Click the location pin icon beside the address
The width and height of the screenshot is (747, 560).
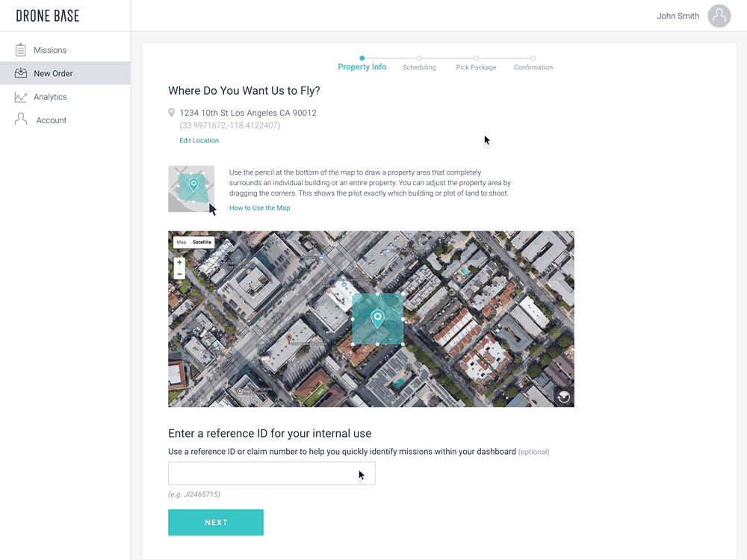pyautogui.click(x=171, y=112)
